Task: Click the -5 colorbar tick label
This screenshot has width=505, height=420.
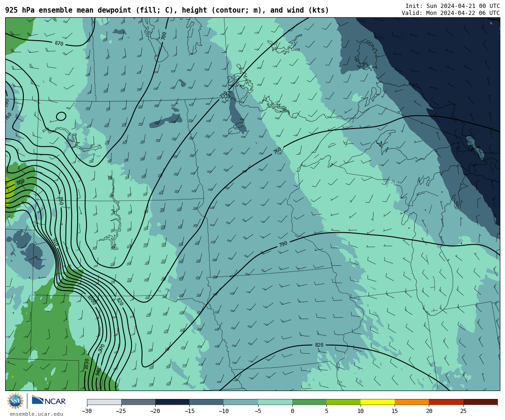Action: 257,411
